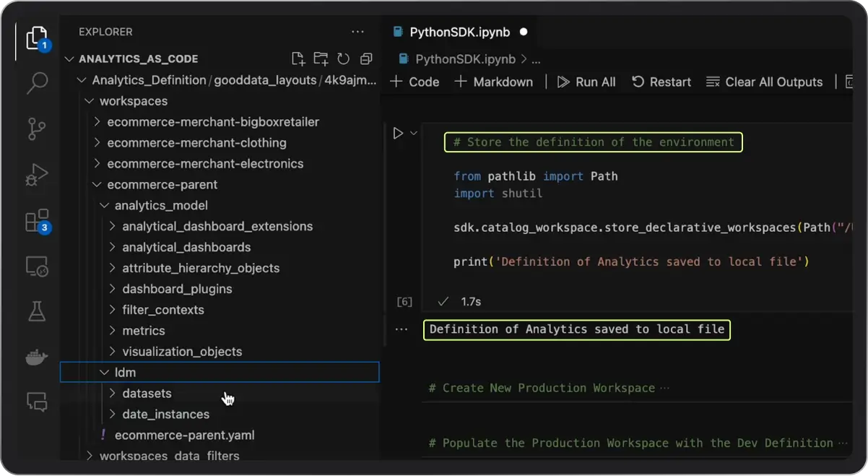868x476 pixels.
Task: Open the Search view in activity bar
Action: pos(36,83)
